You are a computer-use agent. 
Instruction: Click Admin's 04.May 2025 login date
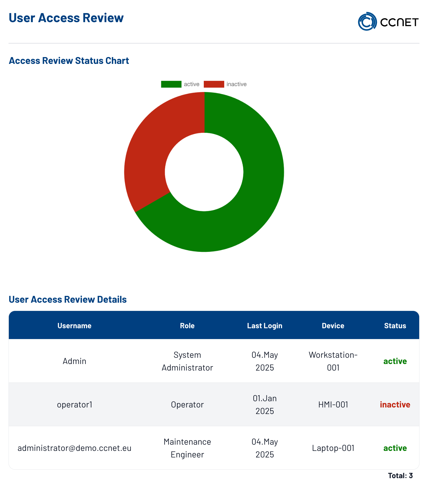265,361
